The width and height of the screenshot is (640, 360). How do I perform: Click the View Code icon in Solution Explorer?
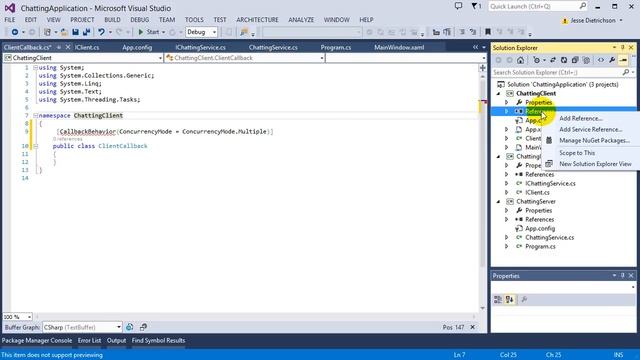point(601,60)
